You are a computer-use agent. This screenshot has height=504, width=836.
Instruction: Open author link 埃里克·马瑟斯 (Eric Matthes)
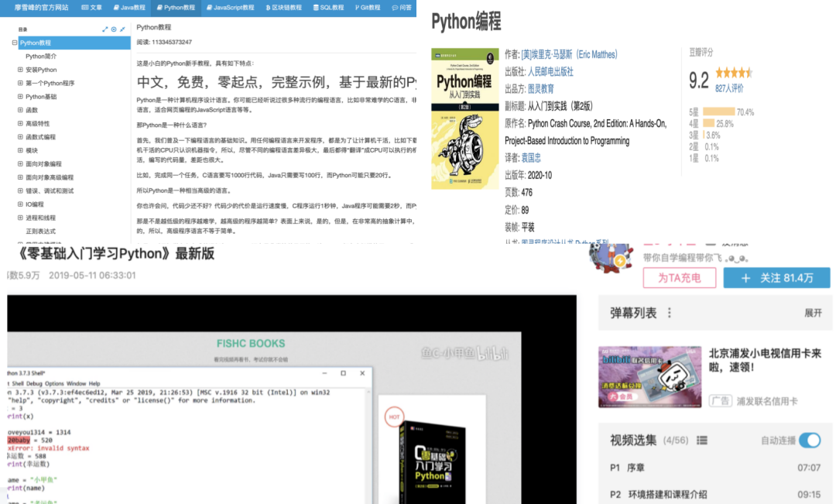pyautogui.click(x=569, y=54)
